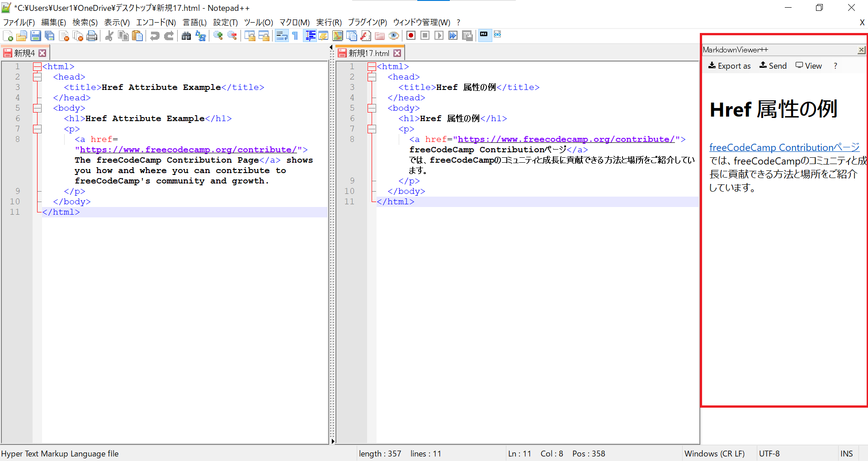The image size is (868, 461).
Task: Toggle show all characters pilcrow button
Action: click(295, 36)
